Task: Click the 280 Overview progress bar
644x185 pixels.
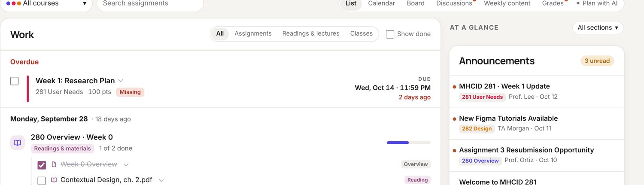Action: pos(408,143)
